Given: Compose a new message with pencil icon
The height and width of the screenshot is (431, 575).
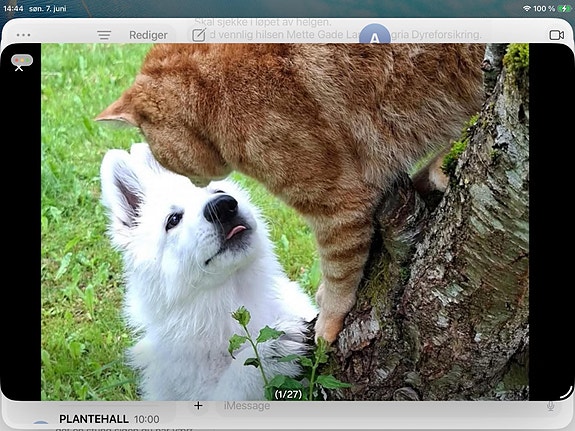Looking at the screenshot, I should coord(198,35).
